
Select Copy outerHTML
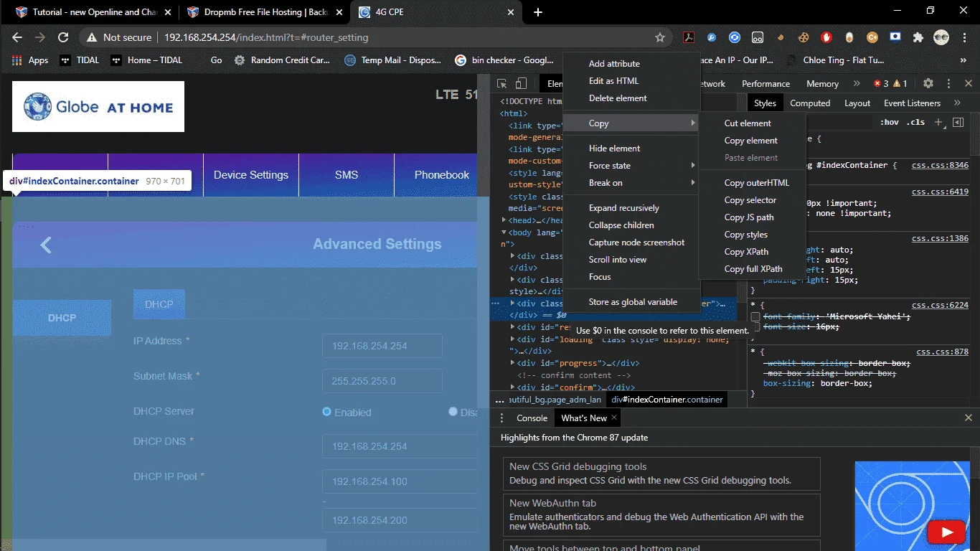pyautogui.click(x=753, y=183)
